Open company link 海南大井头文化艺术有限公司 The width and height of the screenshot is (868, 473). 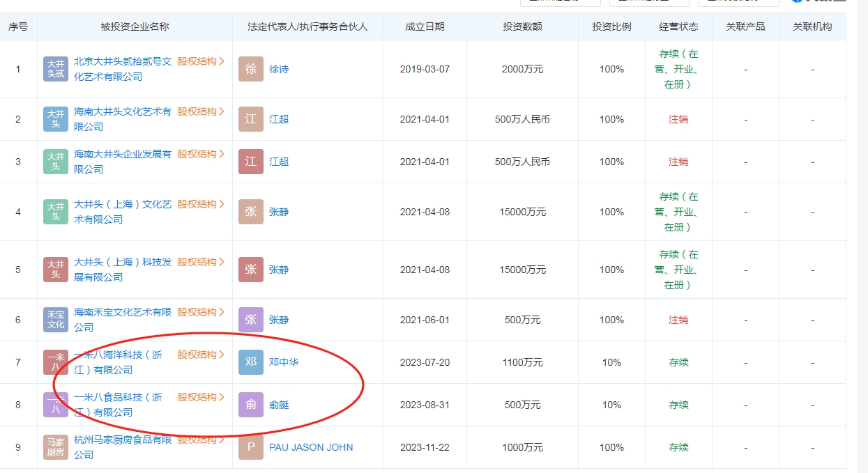click(x=123, y=119)
